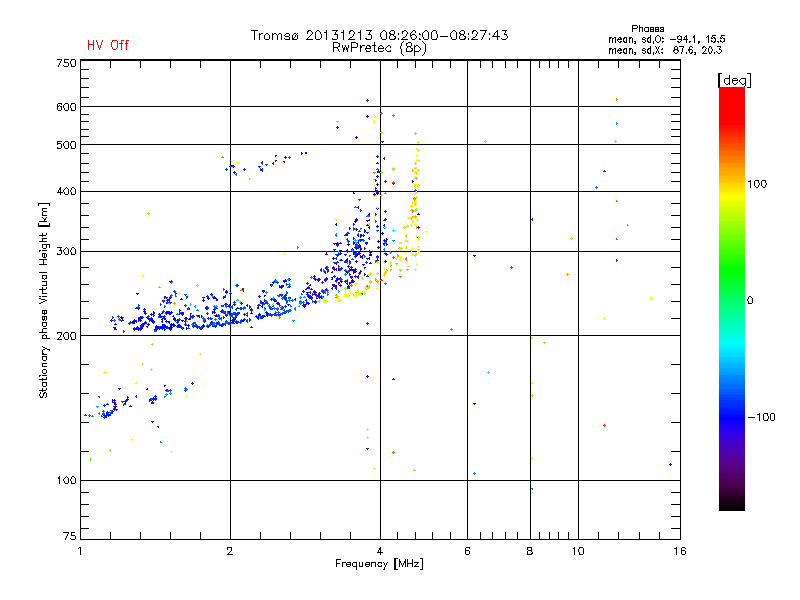This screenshot has width=800, height=600.
Task: Click the black bottom of the phase colorbar
Action: click(732, 503)
